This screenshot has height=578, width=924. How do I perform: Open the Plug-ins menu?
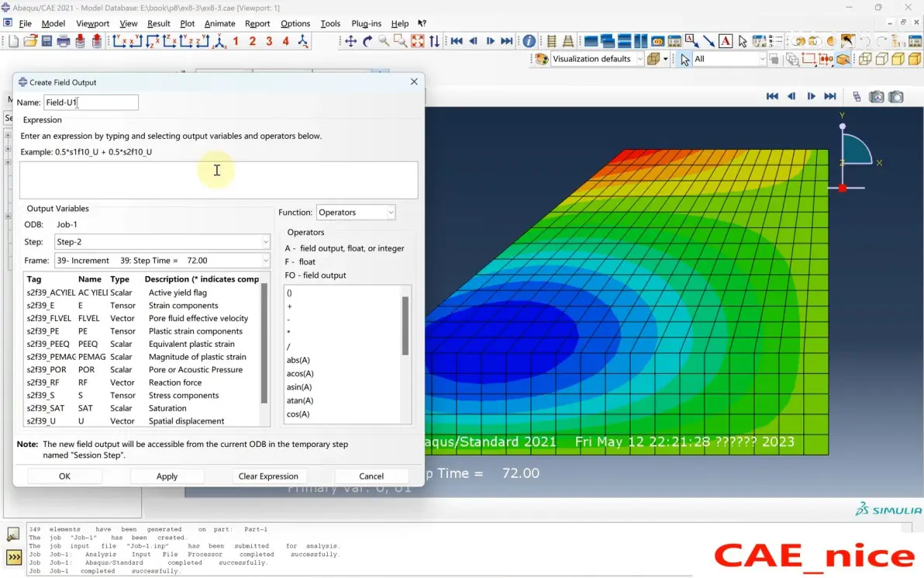click(x=366, y=23)
